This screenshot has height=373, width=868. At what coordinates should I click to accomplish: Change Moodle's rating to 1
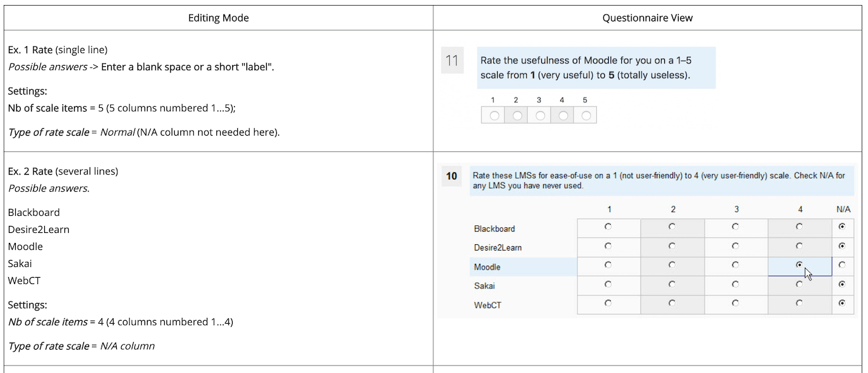coord(608,266)
